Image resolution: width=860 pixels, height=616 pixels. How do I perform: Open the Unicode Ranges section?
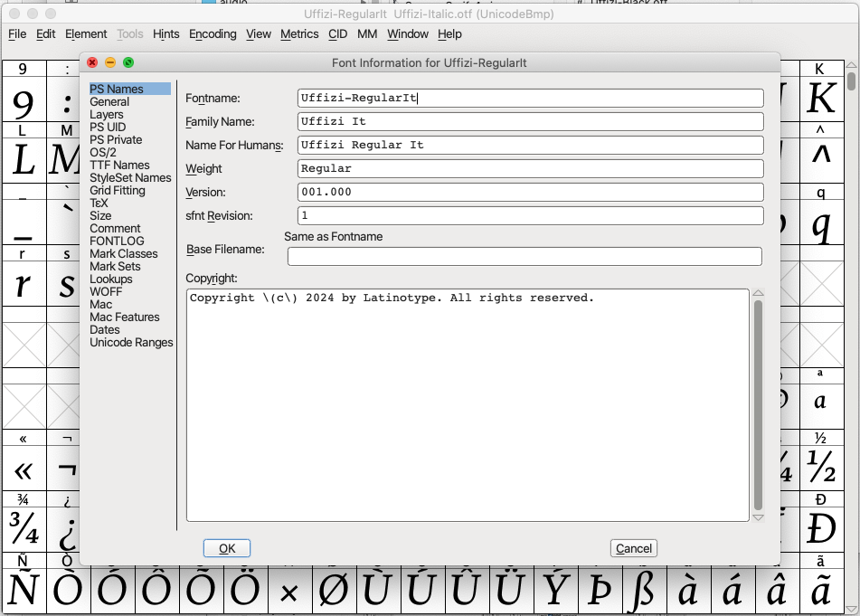click(x=131, y=342)
